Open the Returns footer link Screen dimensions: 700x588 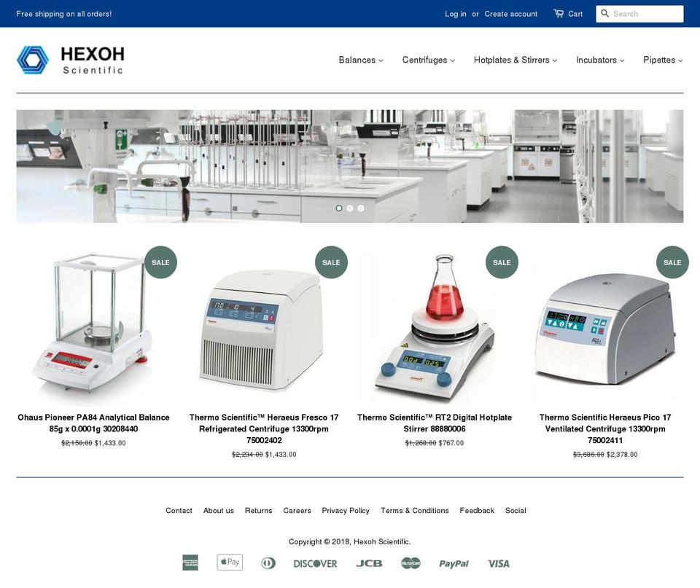coord(258,510)
